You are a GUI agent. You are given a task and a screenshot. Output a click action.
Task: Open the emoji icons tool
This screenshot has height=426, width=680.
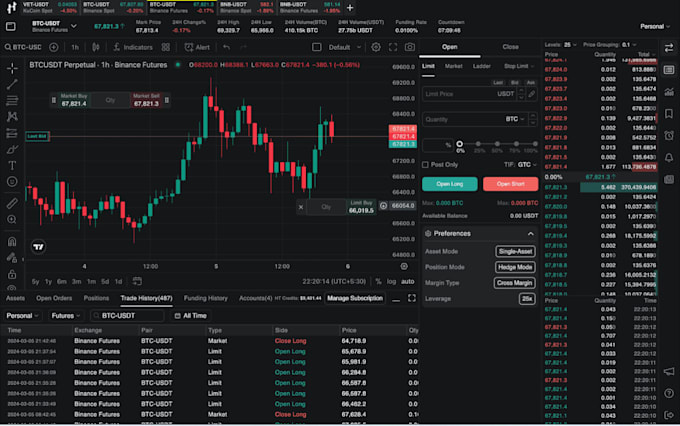[12, 182]
